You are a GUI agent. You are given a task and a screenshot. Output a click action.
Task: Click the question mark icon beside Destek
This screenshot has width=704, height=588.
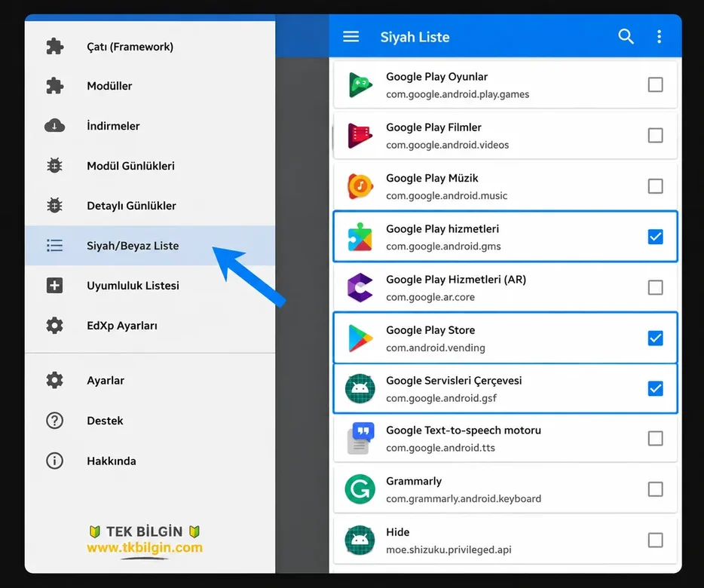tap(55, 421)
